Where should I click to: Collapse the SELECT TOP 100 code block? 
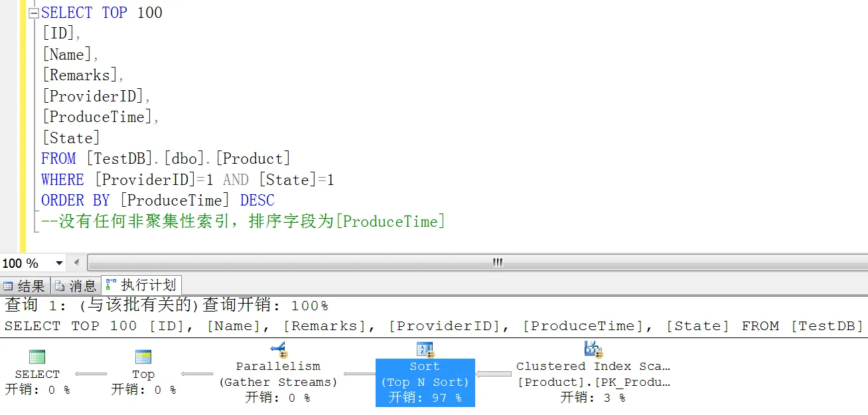[x=34, y=13]
